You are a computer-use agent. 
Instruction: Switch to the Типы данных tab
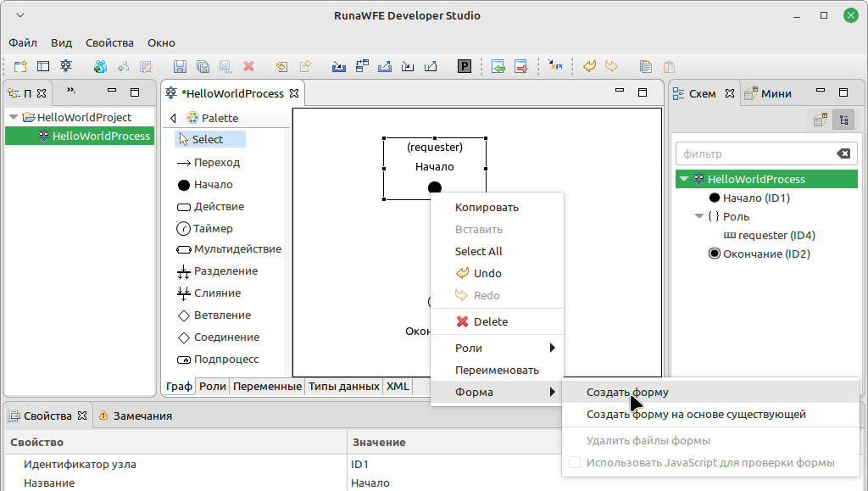[x=344, y=387]
